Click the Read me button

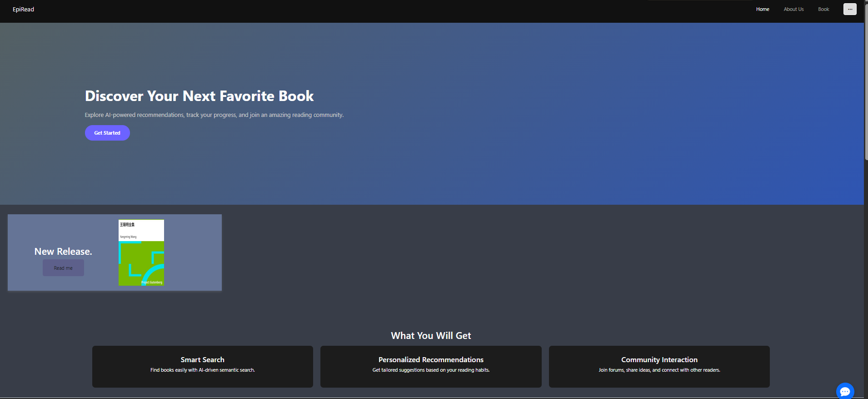click(63, 268)
